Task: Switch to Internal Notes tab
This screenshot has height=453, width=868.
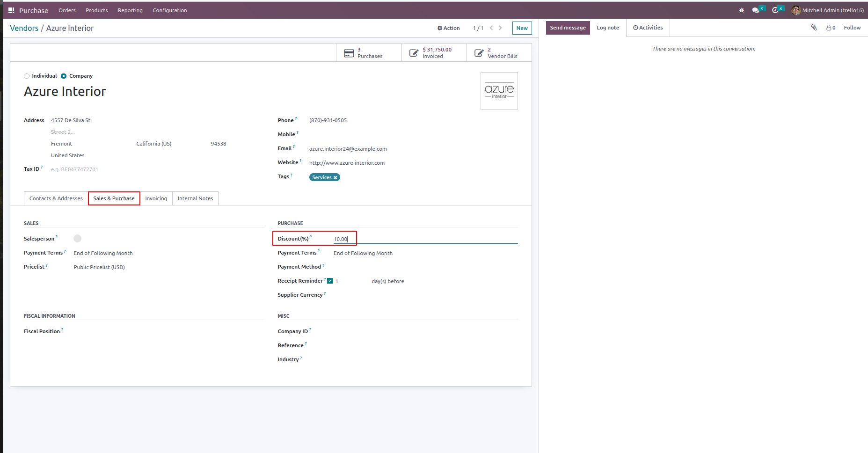Action: (195, 198)
